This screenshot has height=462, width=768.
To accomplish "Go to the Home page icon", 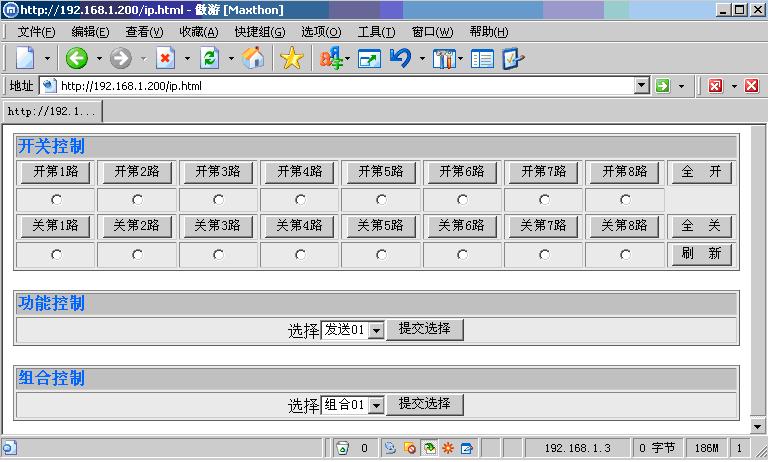I will click(254, 58).
